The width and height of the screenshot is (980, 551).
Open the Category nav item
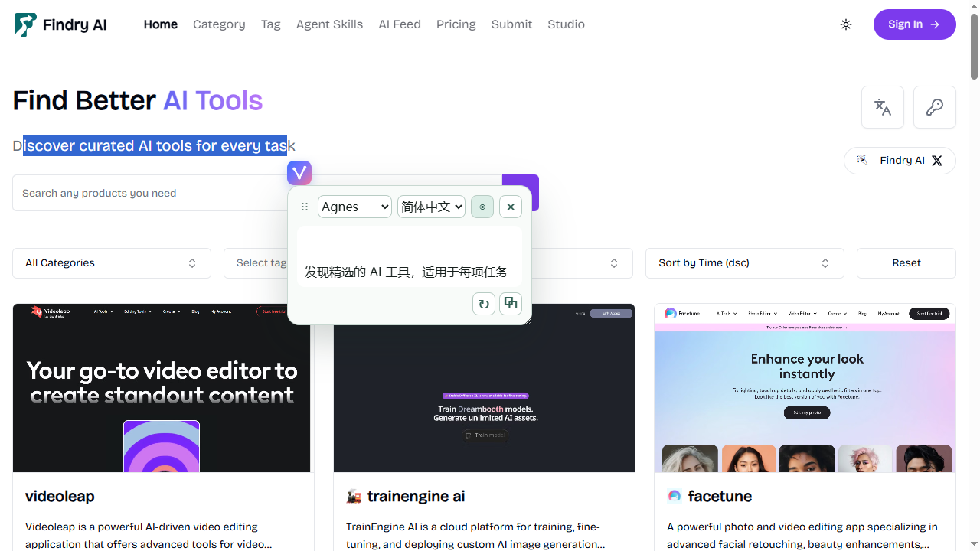click(x=219, y=24)
